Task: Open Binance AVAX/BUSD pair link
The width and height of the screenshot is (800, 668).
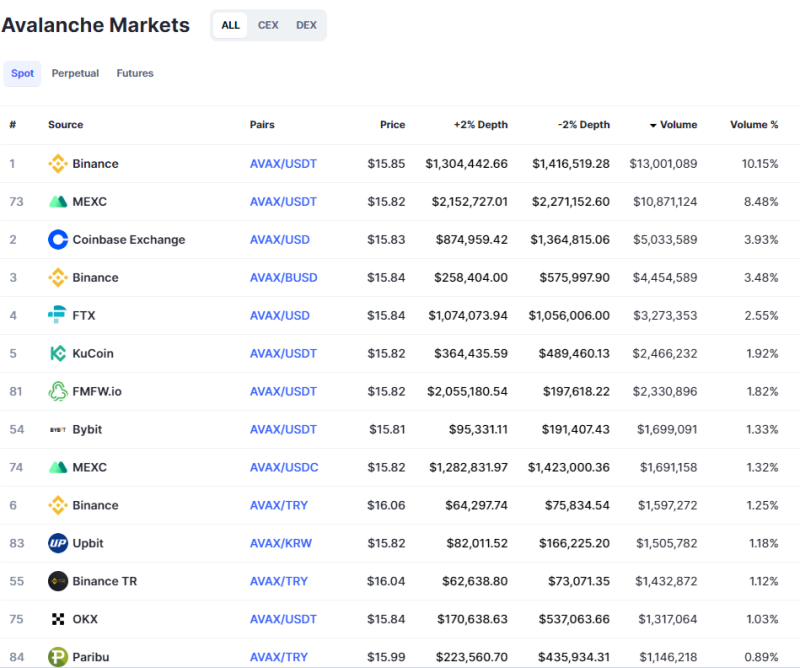Action: click(284, 278)
